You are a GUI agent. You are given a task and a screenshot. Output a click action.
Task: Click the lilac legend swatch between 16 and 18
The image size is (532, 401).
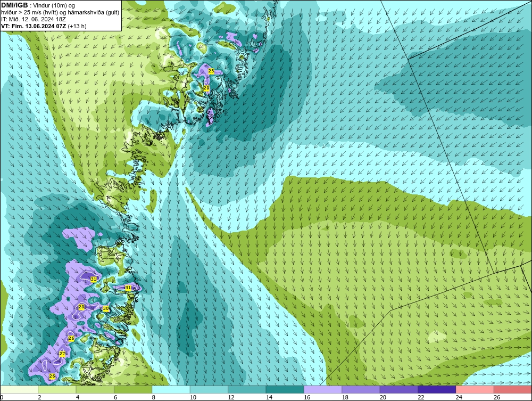(x=323, y=389)
